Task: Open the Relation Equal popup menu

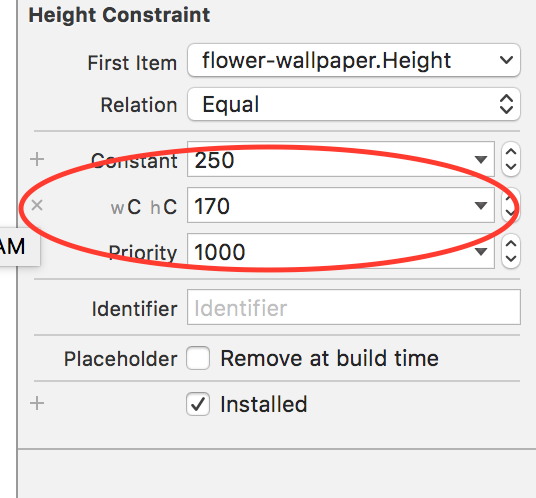Action: (x=354, y=104)
